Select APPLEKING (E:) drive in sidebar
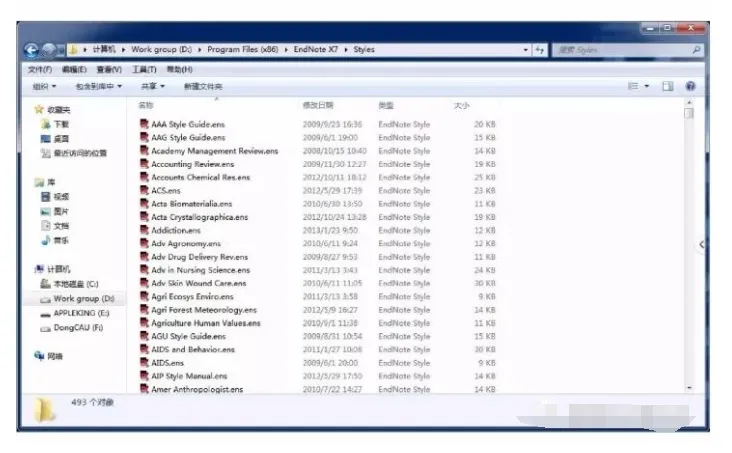This screenshot has height=453, width=732. click(79, 313)
